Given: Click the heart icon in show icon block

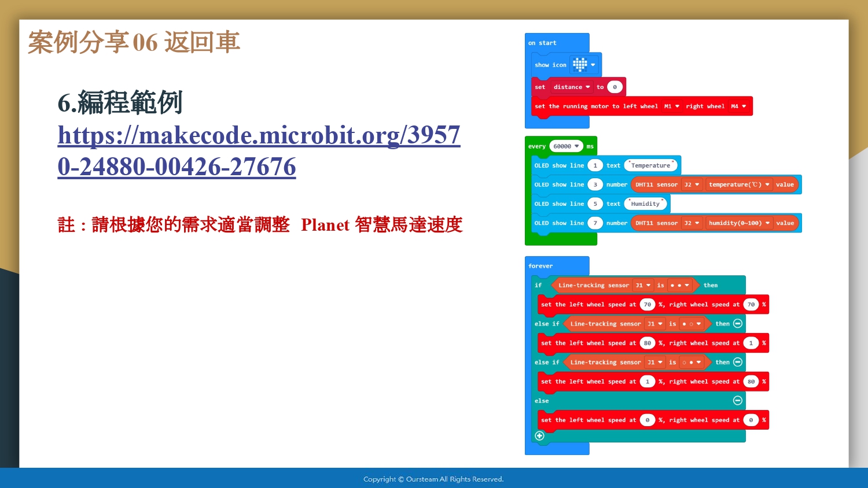Looking at the screenshot, I should (x=580, y=65).
